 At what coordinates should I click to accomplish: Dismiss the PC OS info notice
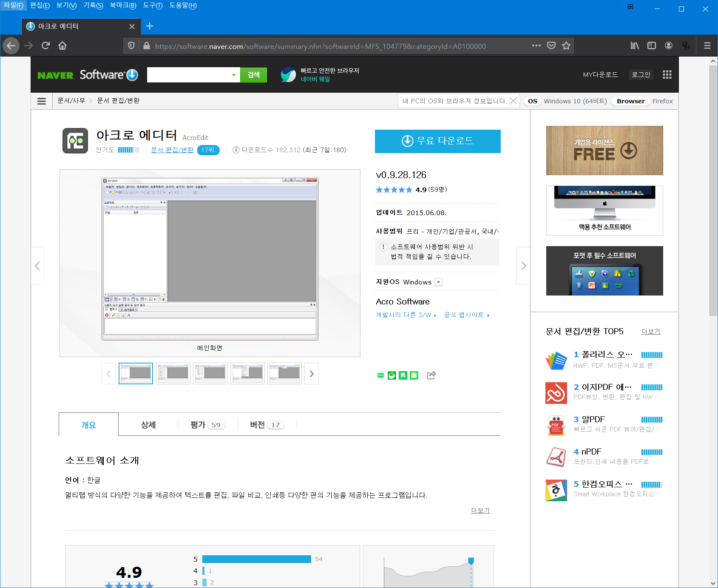pyautogui.click(x=514, y=101)
